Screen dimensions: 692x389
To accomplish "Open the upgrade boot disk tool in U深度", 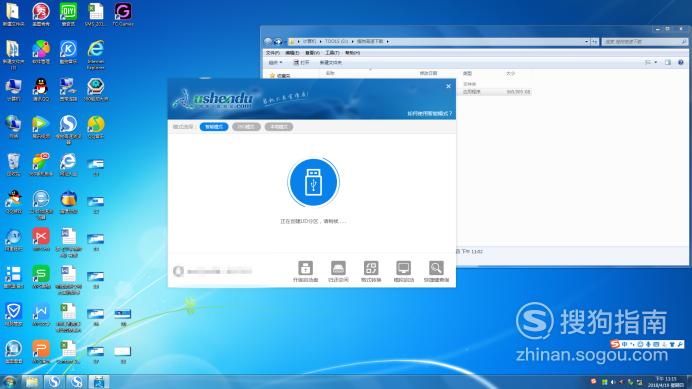I will (305, 271).
